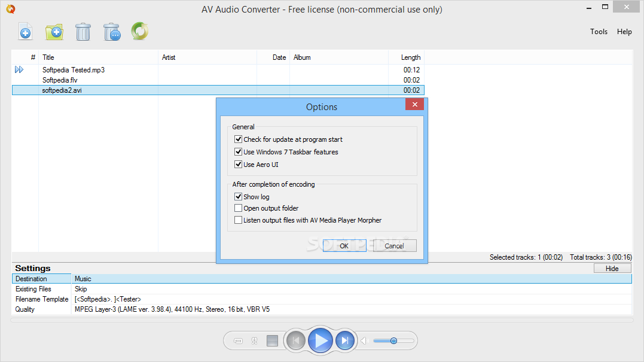Screen dimensions: 644x362
Task: Maximize the AV Audio Converter window
Action: tap(605, 7)
